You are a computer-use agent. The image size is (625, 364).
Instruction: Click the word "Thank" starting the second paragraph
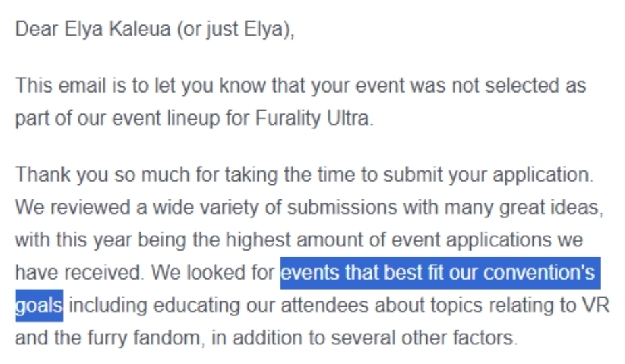coord(42,175)
